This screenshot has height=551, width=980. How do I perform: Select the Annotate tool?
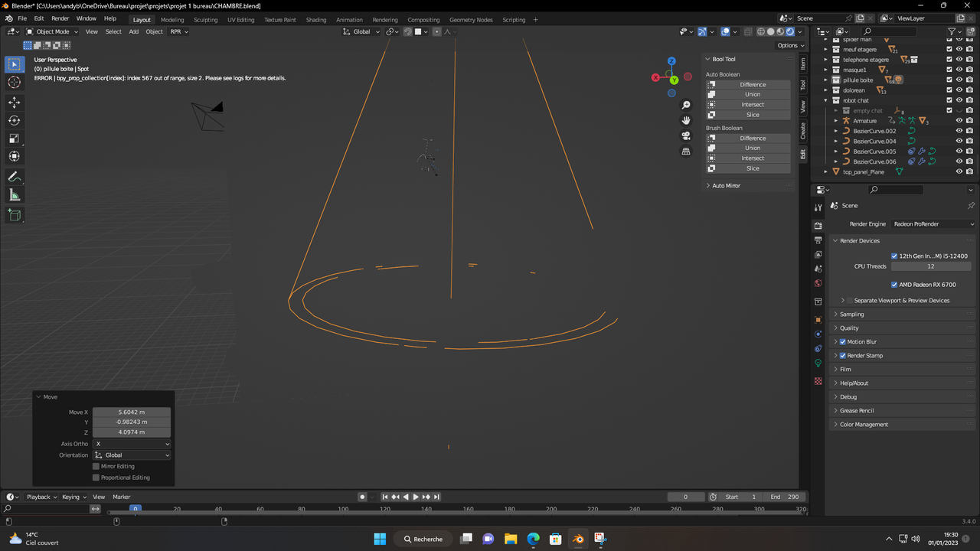click(x=14, y=177)
